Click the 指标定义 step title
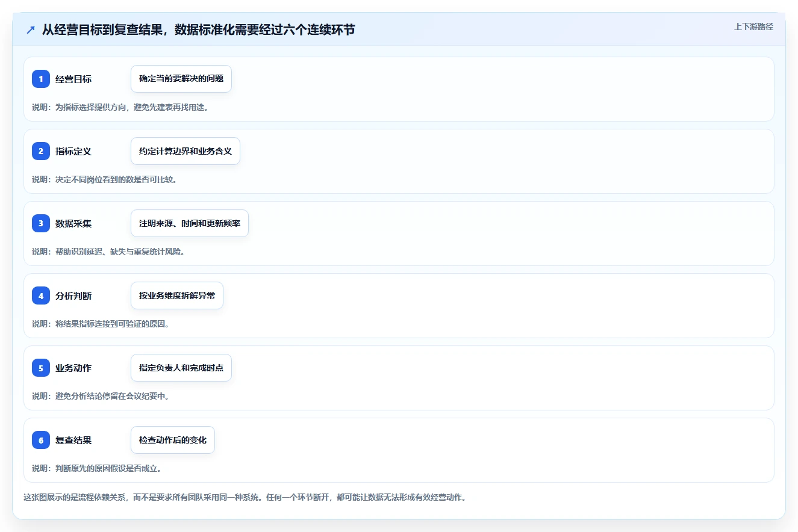Screen dimensions: 798x532 point(73,152)
